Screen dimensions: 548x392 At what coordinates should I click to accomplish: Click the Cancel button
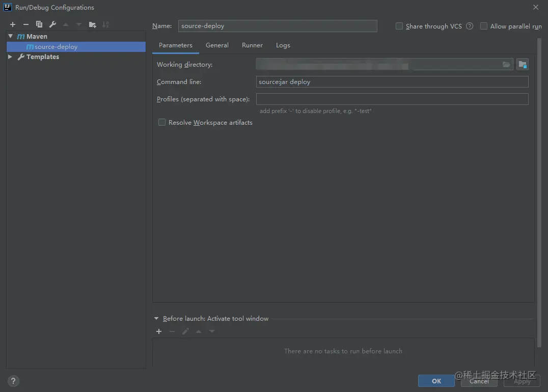pyautogui.click(x=479, y=381)
